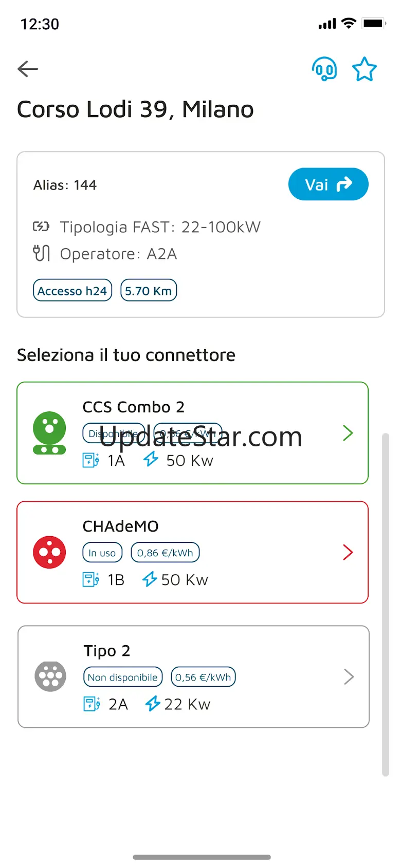Open CCS Combo 2 details chevron
The image size is (401, 868).
point(348,433)
